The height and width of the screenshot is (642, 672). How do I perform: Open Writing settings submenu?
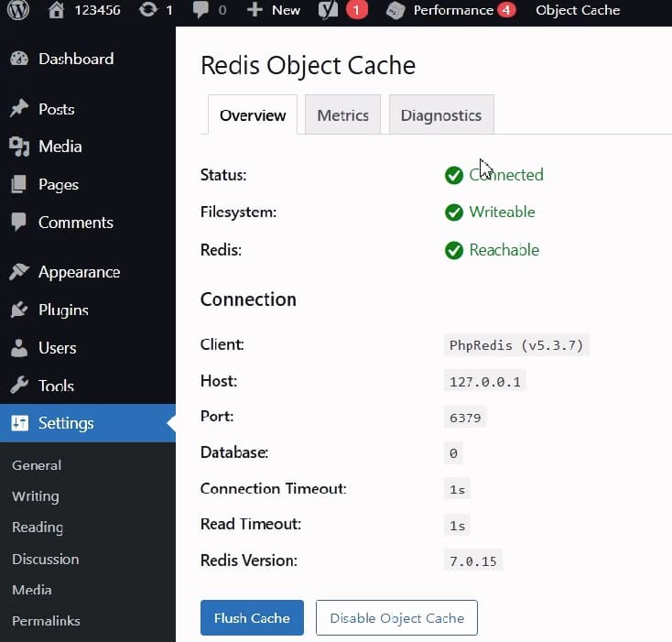click(36, 496)
